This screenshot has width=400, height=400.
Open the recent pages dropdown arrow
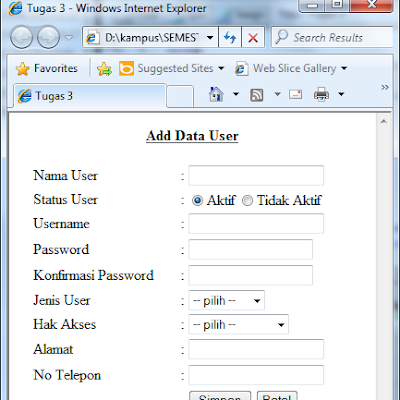[69, 38]
